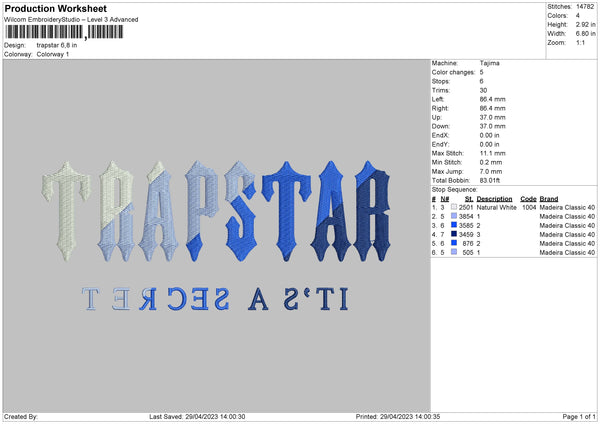Click the Machine value Tajima
The width and height of the screenshot is (600, 424).
click(x=489, y=63)
